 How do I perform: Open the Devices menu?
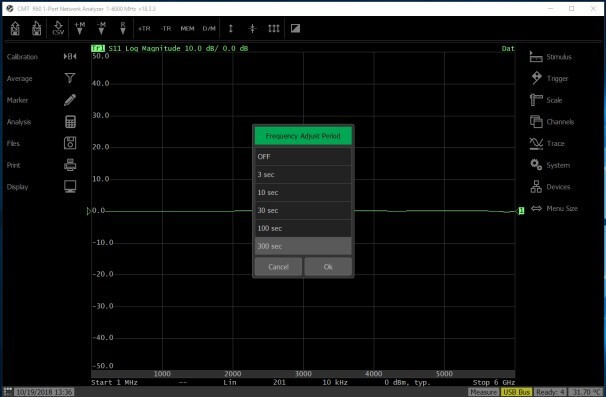pyautogui.click(x=558, y=187)
